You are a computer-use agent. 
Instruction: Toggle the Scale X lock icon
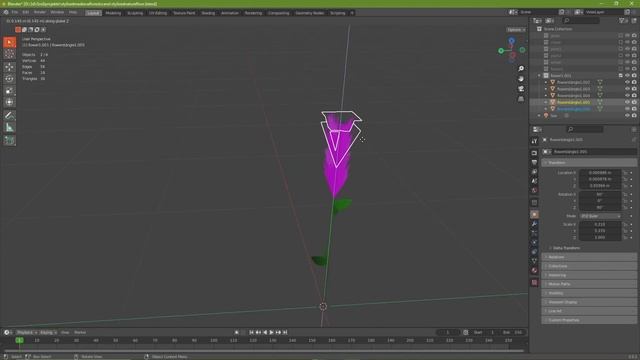(625, 224)
